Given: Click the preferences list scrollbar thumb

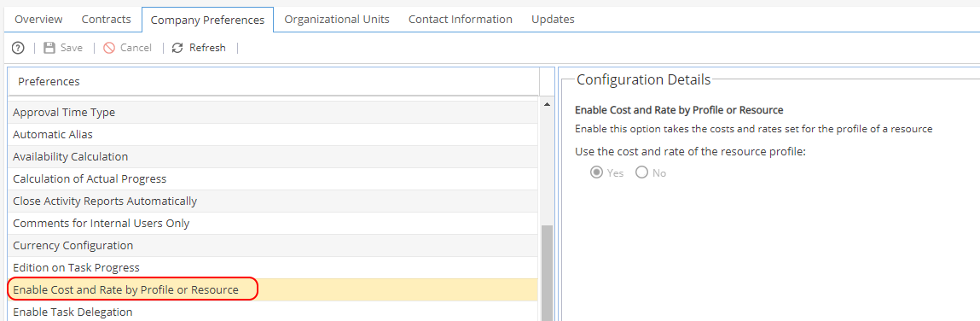Looking at the screenshot, I should click(548, 273).
